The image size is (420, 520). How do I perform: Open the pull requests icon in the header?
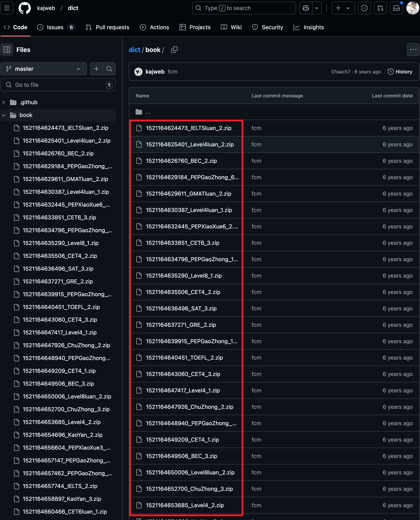380,8
